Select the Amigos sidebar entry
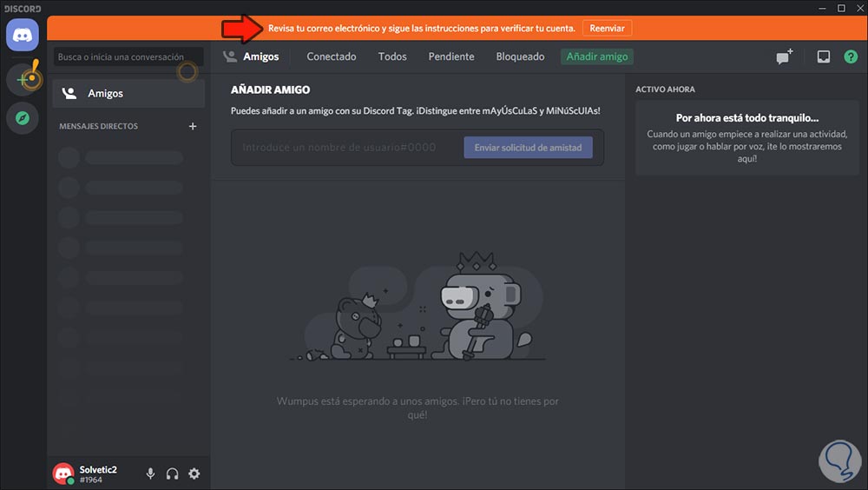 128,93
